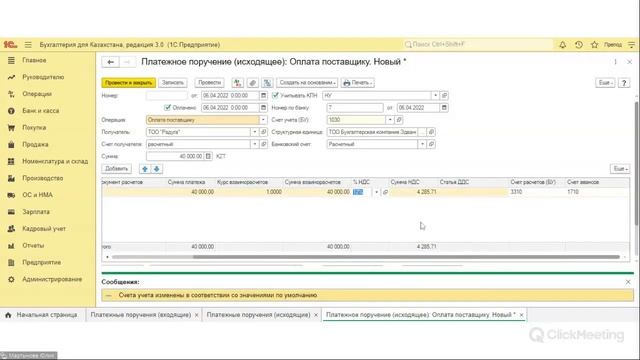Open the Банк и касса section
640x360 pixels.
[40, 111]
